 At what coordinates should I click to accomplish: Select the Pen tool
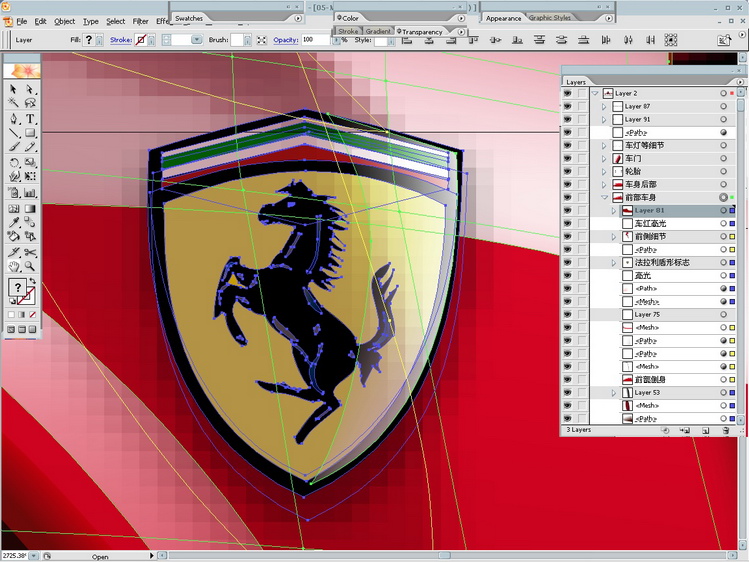click(x=13, y=118)
